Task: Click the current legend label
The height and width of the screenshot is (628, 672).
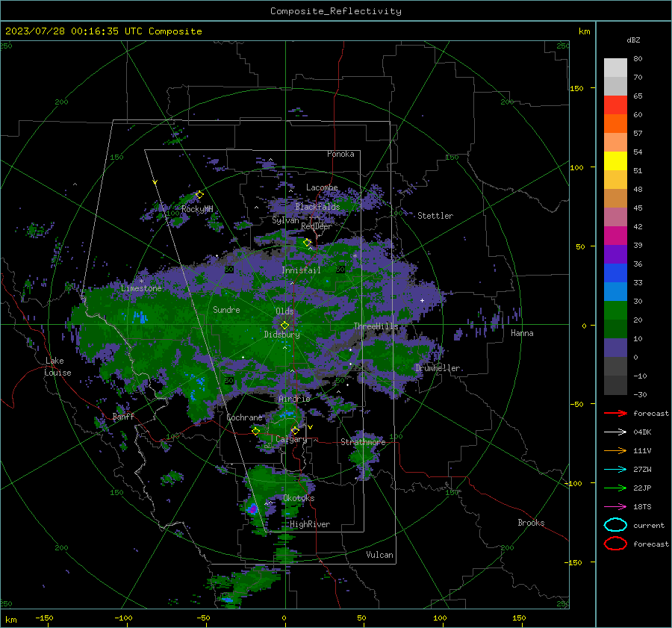Action: tap(649, 526)
